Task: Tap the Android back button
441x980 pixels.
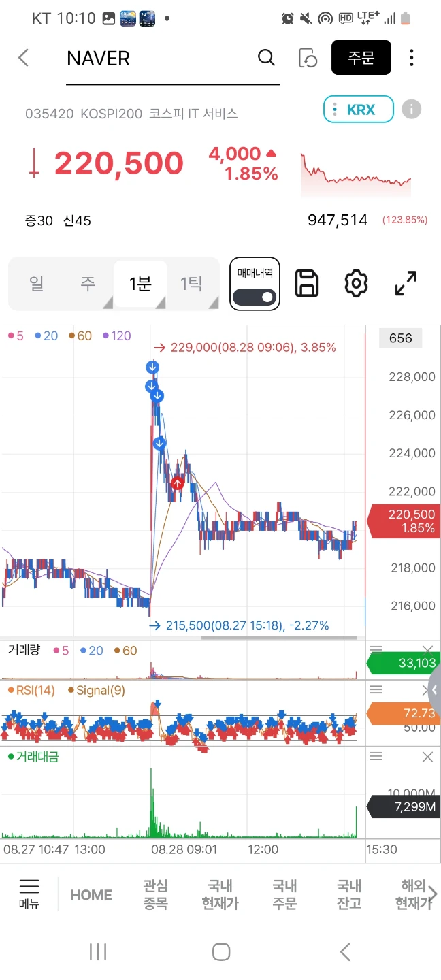Action: tap(345, 951)
